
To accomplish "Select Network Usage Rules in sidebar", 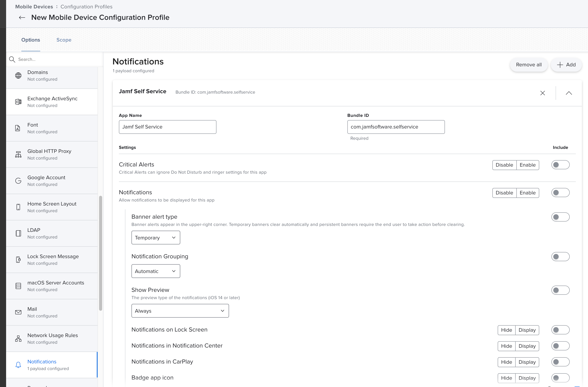I will point(52,339).
